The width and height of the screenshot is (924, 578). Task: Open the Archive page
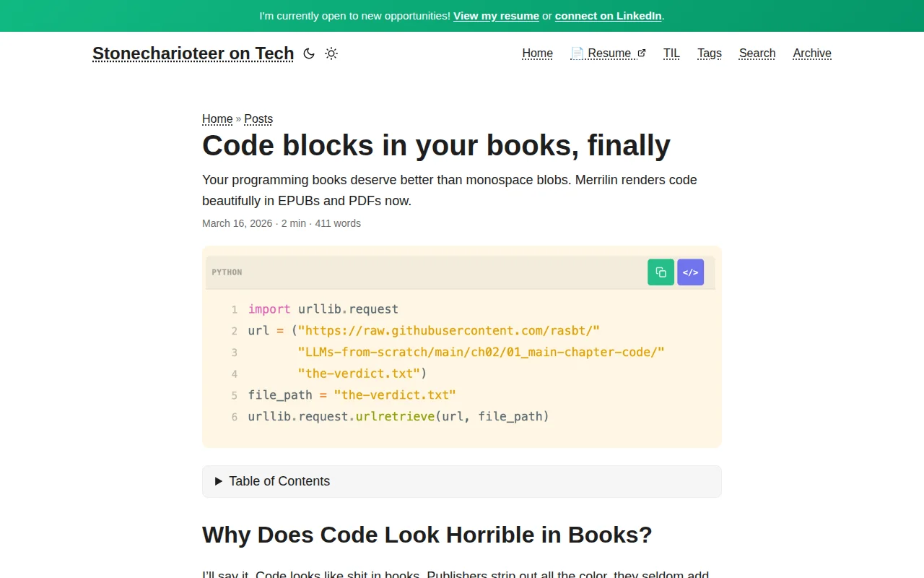point(812,53)
